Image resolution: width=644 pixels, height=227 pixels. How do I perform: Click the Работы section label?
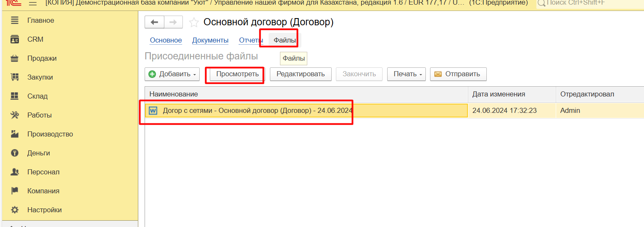[40, 115]
